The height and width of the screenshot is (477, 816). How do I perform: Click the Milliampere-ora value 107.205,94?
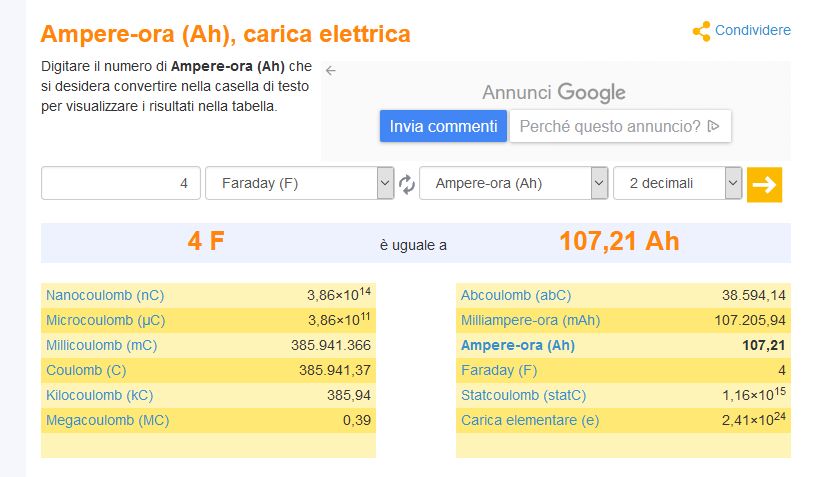[x=750, y=320]
